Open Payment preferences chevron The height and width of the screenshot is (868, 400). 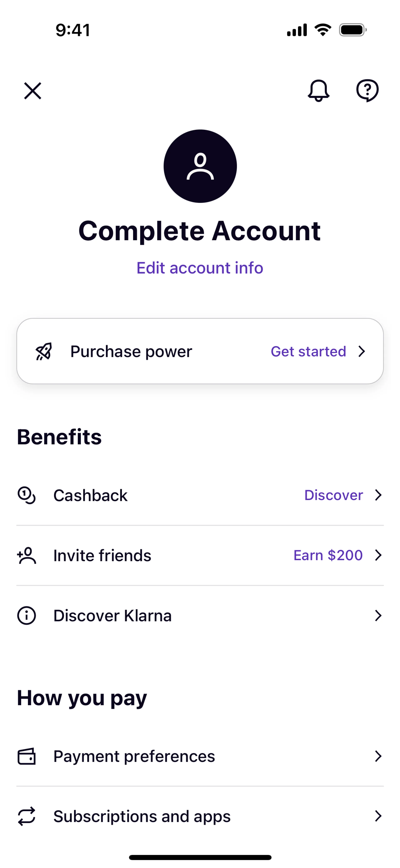pyautogui.click(x=378, y=756)
